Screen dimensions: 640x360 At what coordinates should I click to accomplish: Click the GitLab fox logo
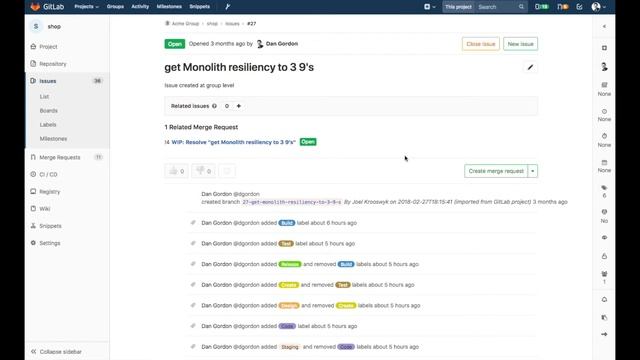(x=36, y=7)
